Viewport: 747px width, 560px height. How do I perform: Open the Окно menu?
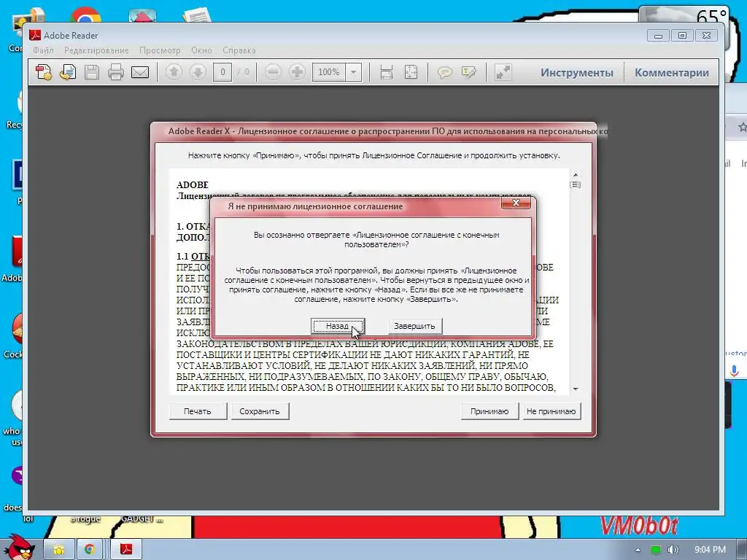click(x=201, y=50)
